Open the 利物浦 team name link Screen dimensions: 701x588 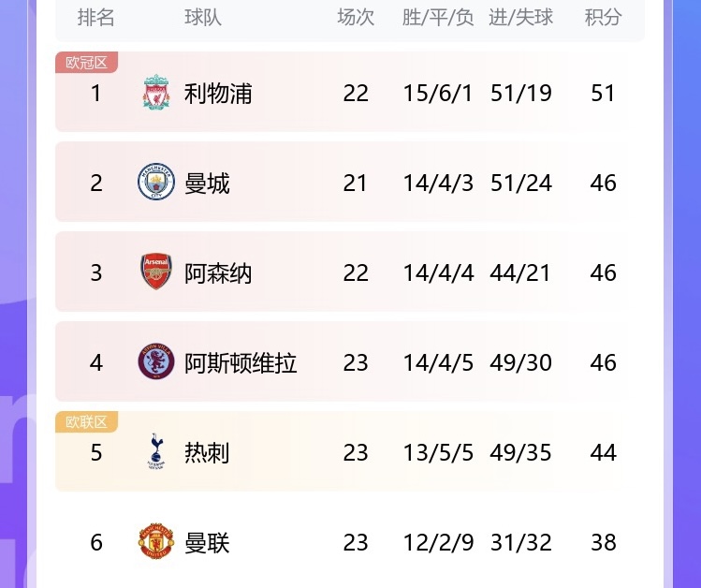coord(218,94)
